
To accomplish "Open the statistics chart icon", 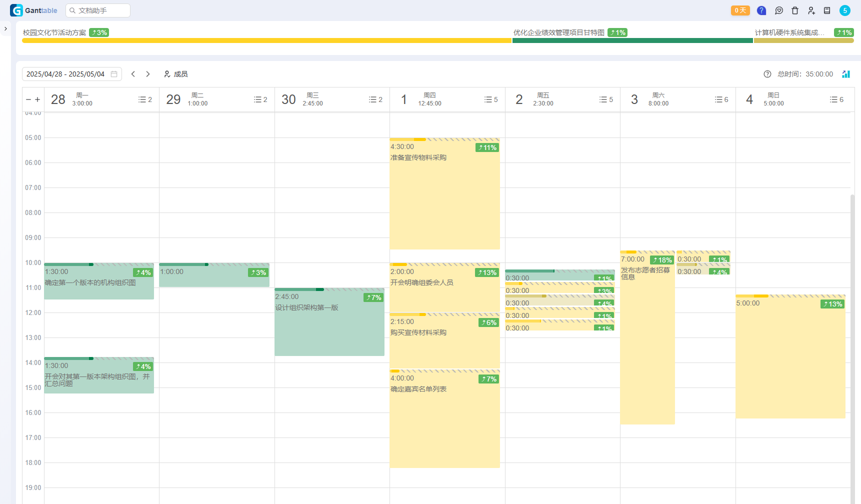I will (846, 74).
